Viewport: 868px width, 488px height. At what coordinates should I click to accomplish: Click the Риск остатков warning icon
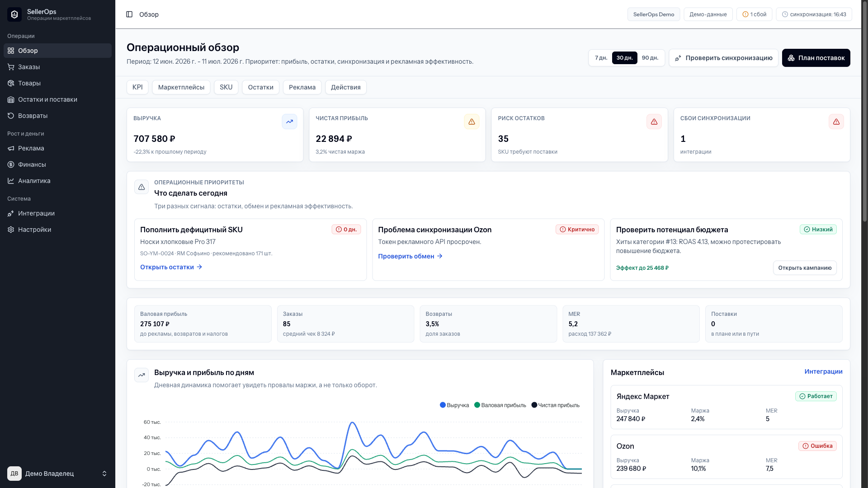(654, 122)
